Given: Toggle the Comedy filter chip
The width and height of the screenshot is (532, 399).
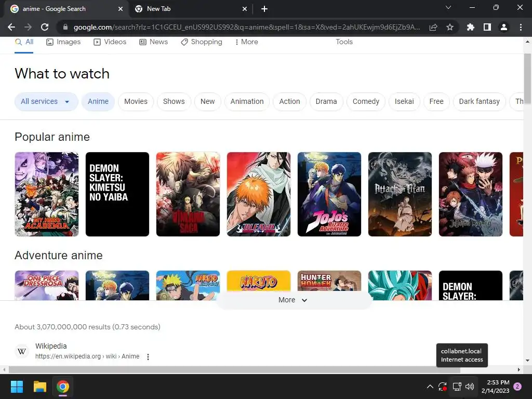Looking at the screenshot, I should click(x=366, y=101).
